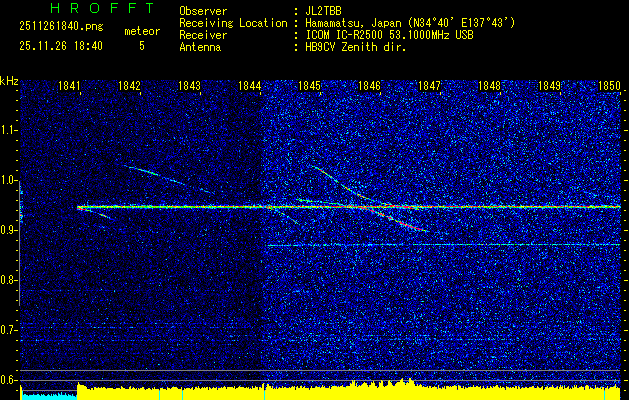Click the 0.7 kHz frequency label
The width and height of the screenshot is (629, 400).
10,329
